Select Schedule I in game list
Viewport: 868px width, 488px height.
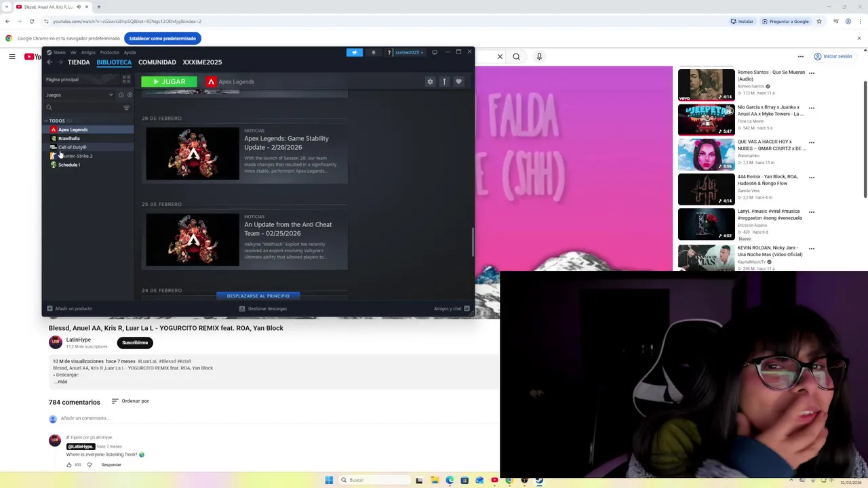coord(88,165)
